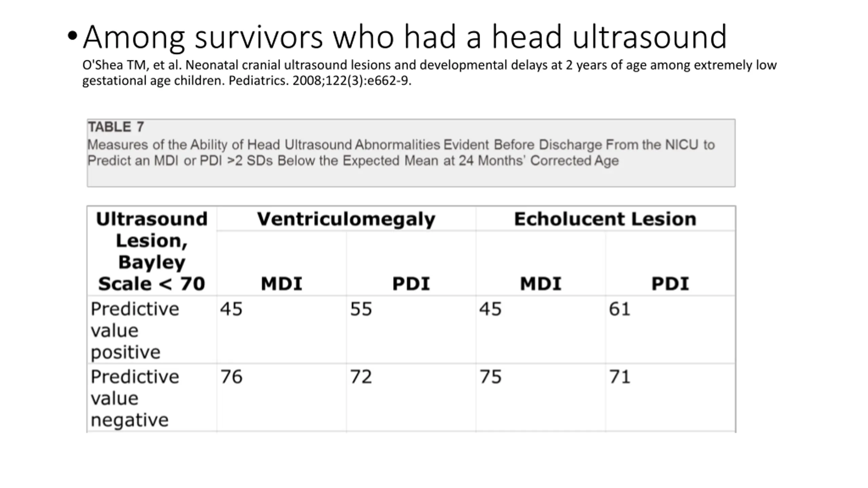Click the MDI subheader under Echolucent Lesion
This screenshot has width=868, height=488.
click(541, 284)
